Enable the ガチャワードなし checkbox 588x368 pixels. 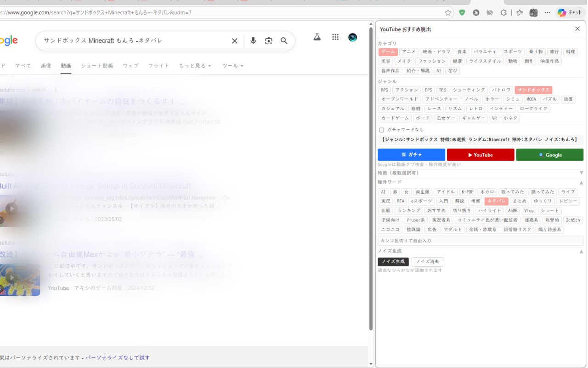(x=381, y=130)
